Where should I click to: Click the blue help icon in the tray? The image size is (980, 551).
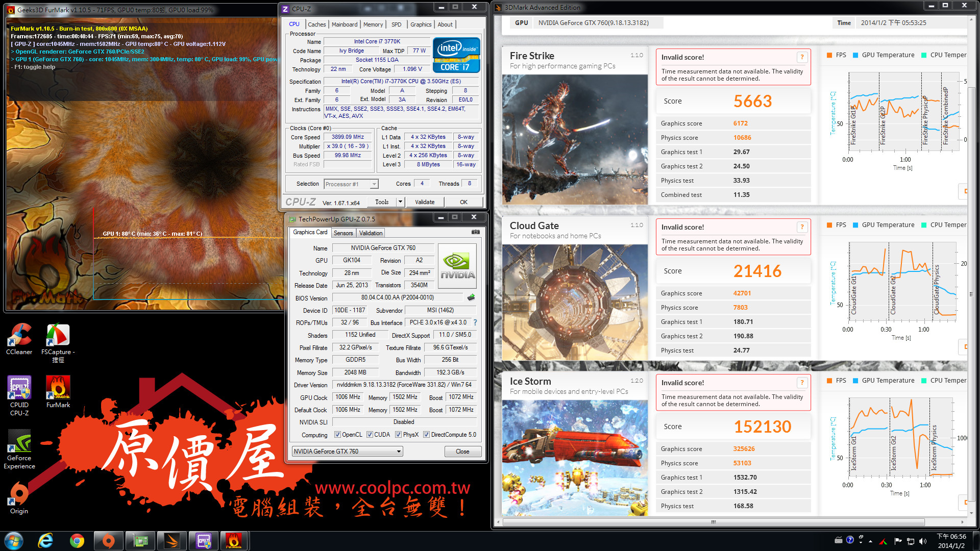[850, 540]
